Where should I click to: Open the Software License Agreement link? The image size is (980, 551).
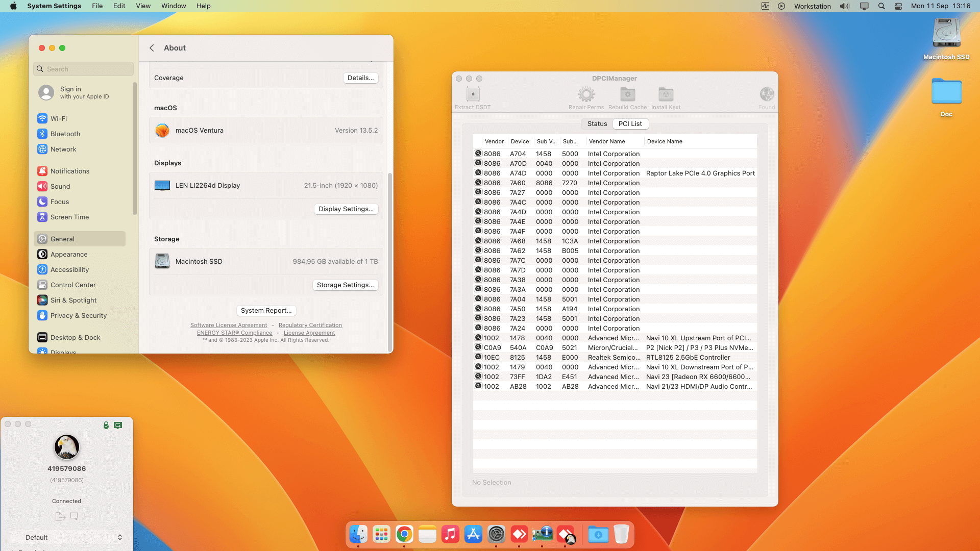228,325
